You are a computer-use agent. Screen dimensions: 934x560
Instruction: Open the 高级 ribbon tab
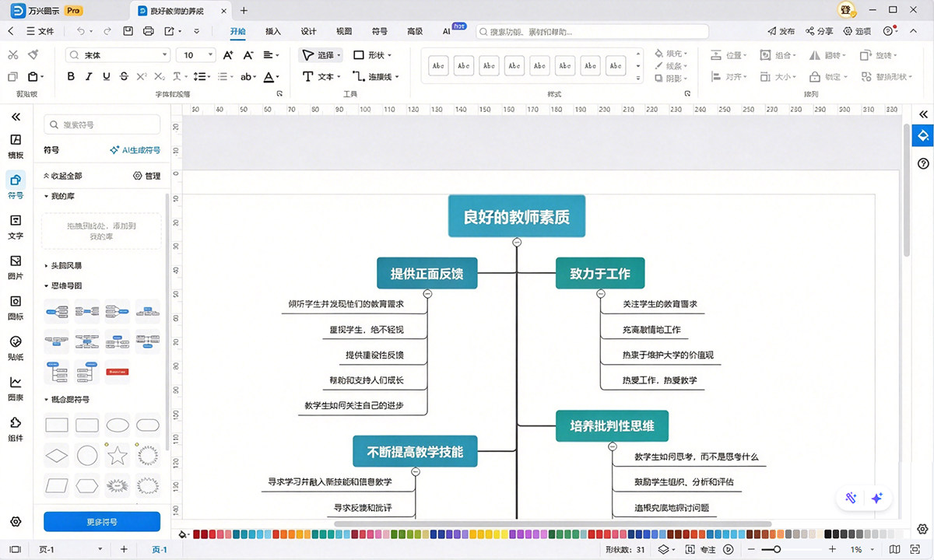pyautogui.click(x=415, y=31)
